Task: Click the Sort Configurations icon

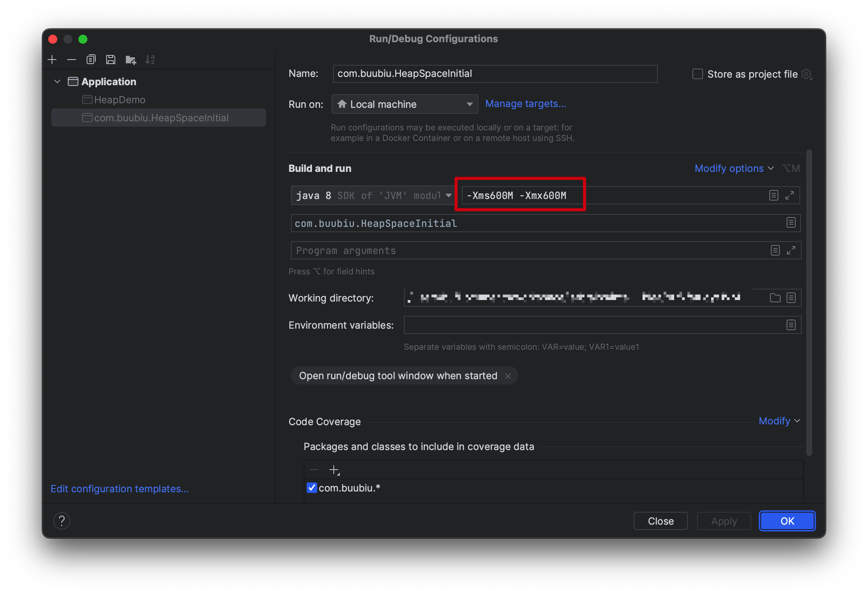Action: click(150, 60)
